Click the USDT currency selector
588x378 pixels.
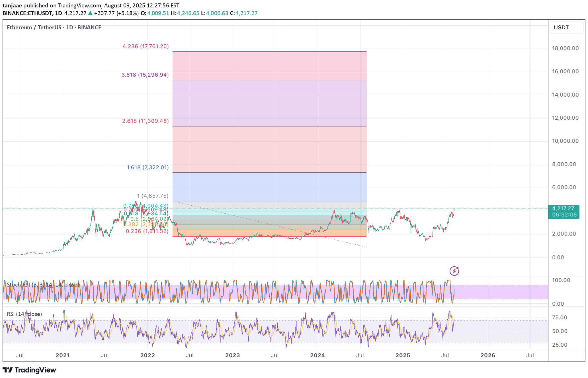click(566, 27)
